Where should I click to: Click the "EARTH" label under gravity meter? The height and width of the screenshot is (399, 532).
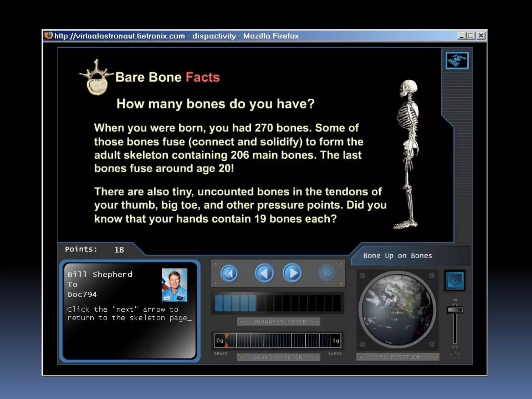tap(335, 354)
